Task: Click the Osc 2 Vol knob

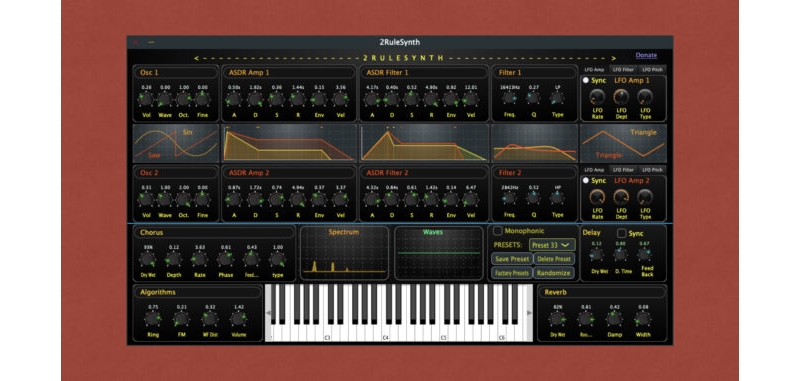Action: [146, 199]
